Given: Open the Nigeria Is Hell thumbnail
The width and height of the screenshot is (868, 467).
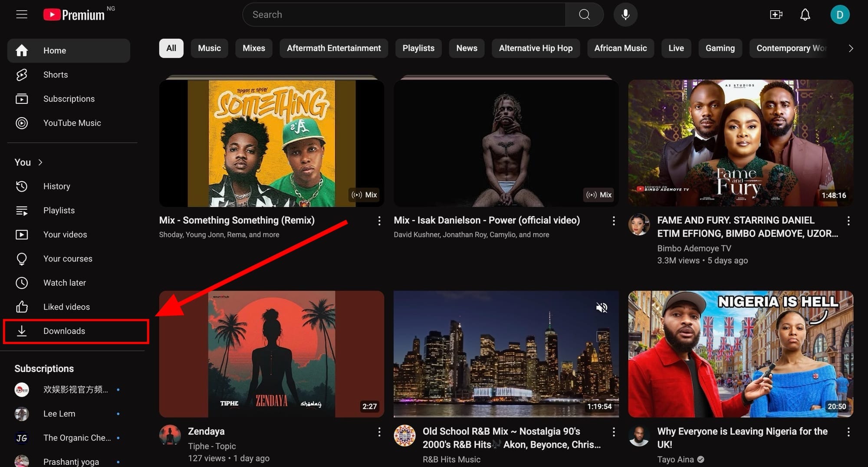Looking at the screenshot, I should (x=740, y=354).
